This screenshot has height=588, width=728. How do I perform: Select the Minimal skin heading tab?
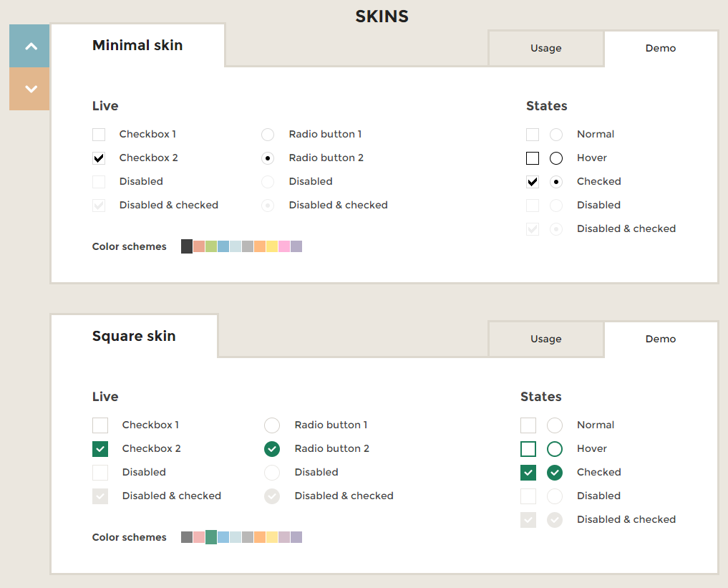click(137, 45)
